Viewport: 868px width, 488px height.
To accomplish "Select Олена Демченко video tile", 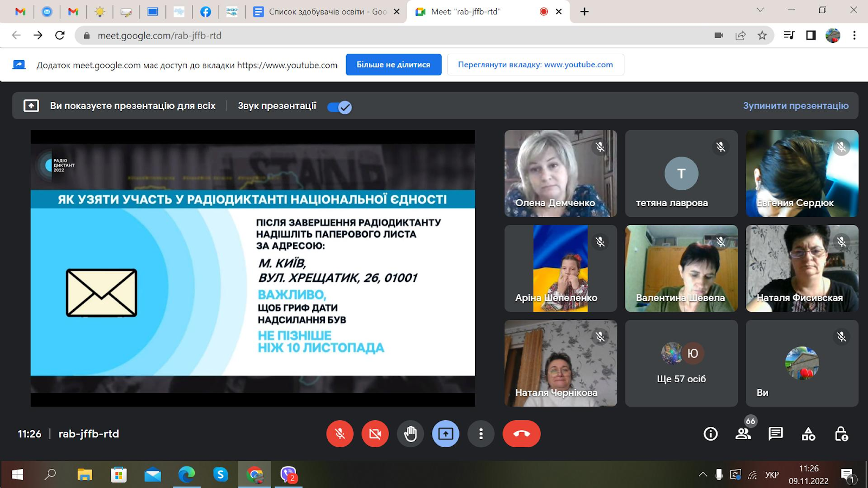I will tap(560, 174).
